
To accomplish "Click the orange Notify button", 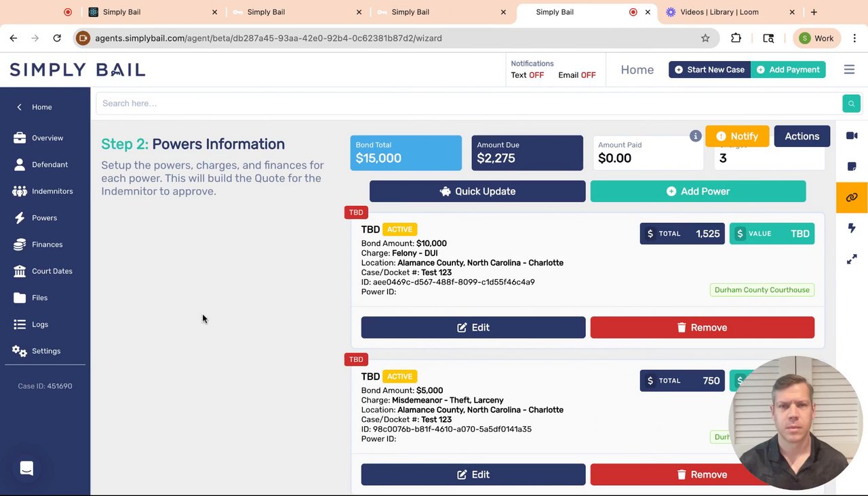I will 737,136.
